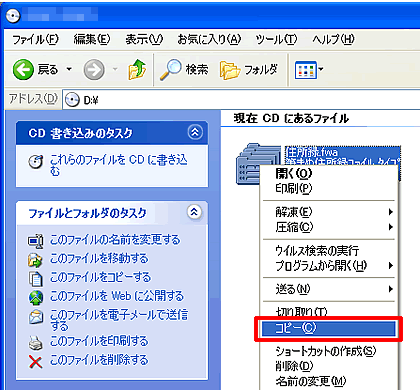Choose プログラムから開く(H) in context menu
The image size is (420, 390).
(x=329, y=266)
